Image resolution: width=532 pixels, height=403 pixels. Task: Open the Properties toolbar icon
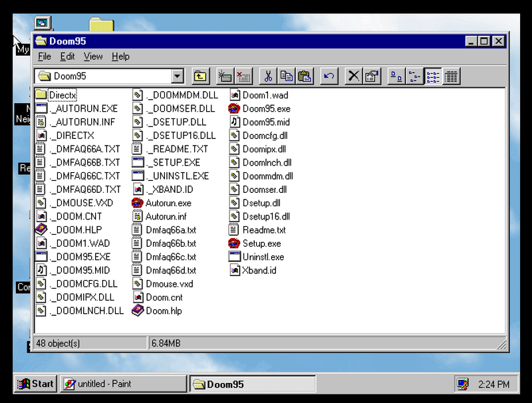(x=372, y=76)
